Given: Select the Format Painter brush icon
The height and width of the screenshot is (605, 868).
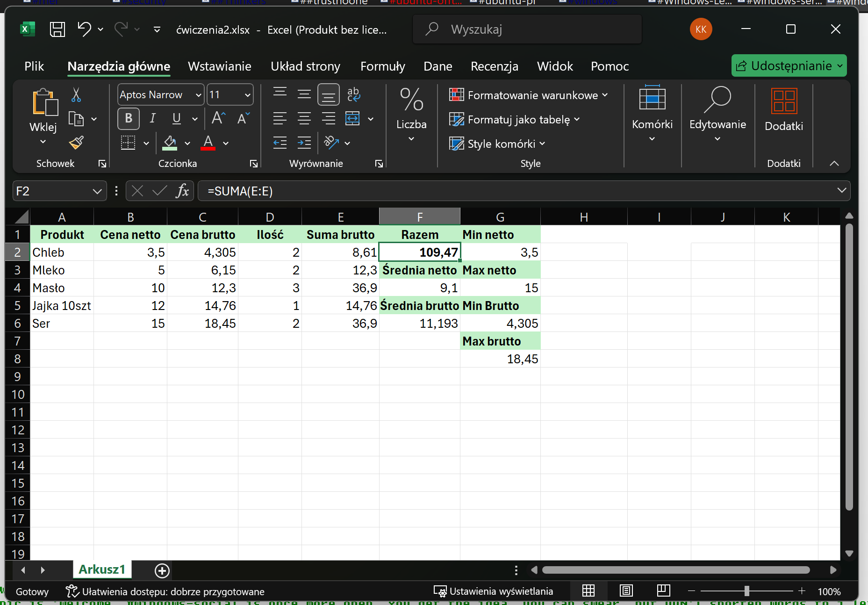Looking at the screenshot, I should click(x=76, y=143).
